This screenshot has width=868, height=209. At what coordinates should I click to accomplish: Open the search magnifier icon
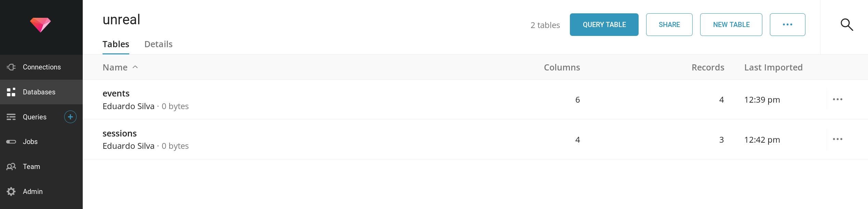pos(846,25)
